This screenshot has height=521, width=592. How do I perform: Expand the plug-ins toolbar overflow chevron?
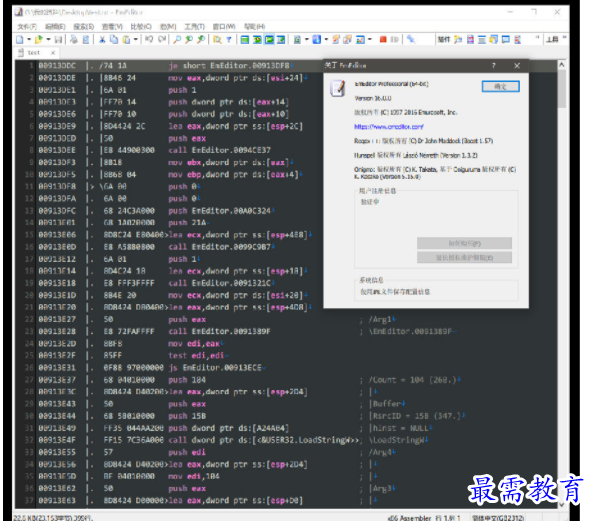[537, 37]
